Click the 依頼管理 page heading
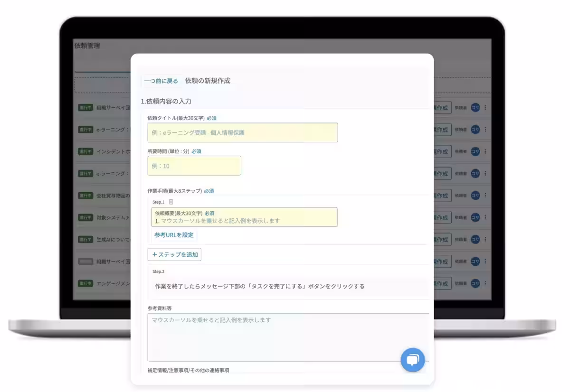This screenshot has width=570, height=392. point(87,46)
